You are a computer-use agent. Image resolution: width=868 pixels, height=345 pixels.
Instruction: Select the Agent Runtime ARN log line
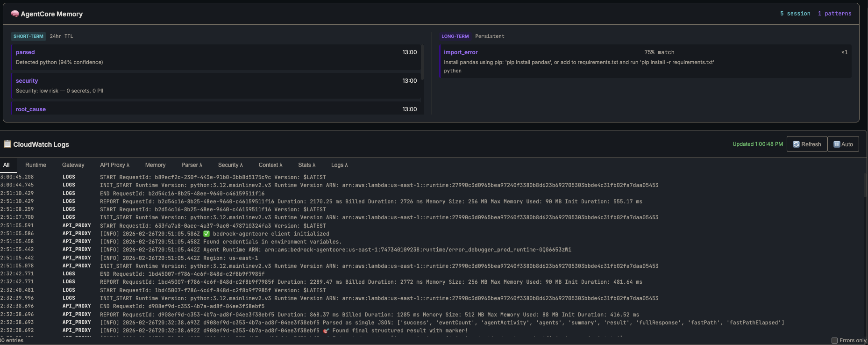432,250
